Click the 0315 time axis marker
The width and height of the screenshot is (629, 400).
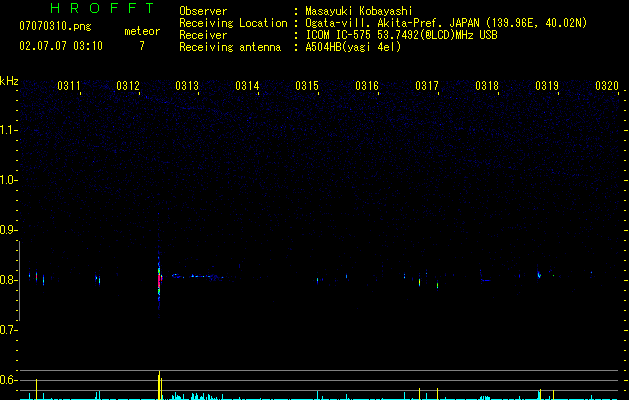307,85
